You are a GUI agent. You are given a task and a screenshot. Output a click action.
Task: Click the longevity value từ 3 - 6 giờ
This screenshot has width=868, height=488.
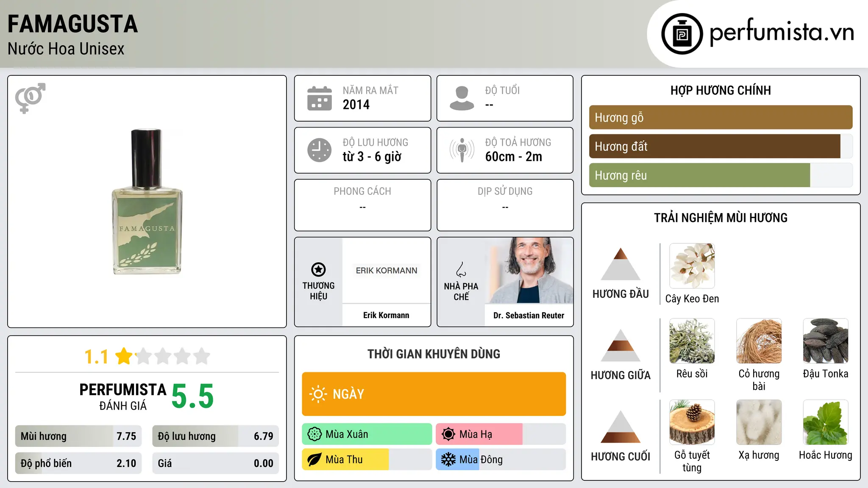372,157
